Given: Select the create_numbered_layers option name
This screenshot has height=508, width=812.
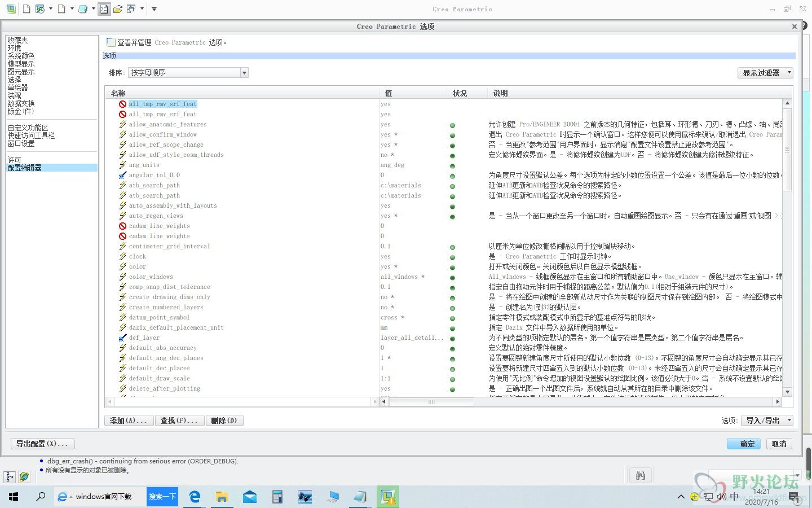Looking at the screenshot, I should coord(166,307).
